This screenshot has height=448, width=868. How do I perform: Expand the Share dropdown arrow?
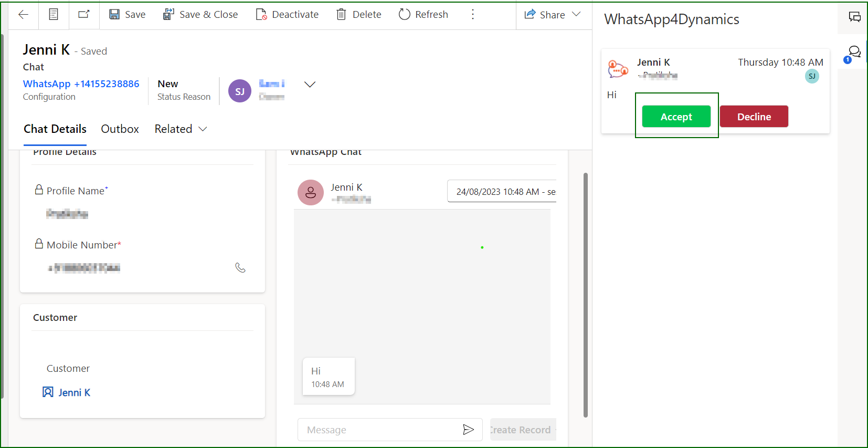coord(577,14)
